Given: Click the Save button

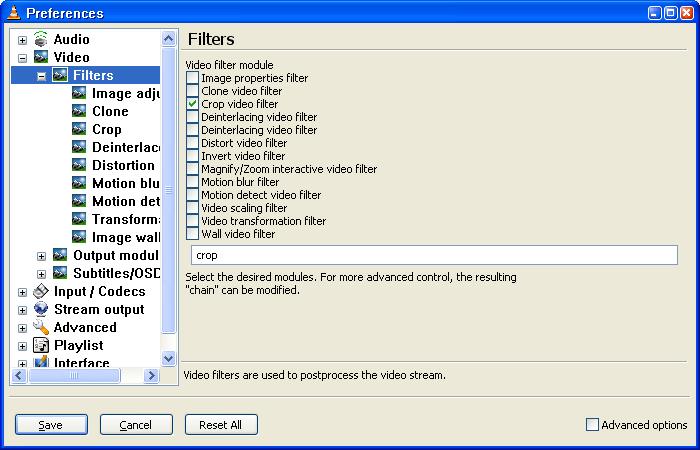Looking at the screenshot, I should coord(51,425).
